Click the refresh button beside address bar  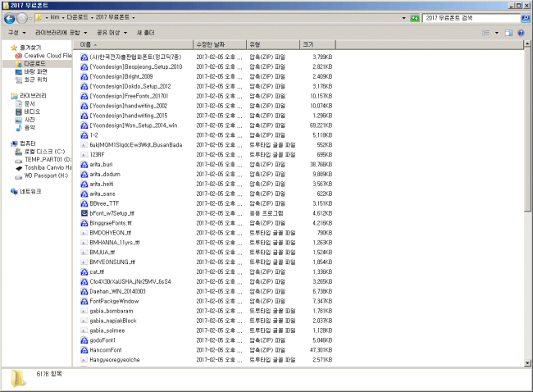coord(414,18)
